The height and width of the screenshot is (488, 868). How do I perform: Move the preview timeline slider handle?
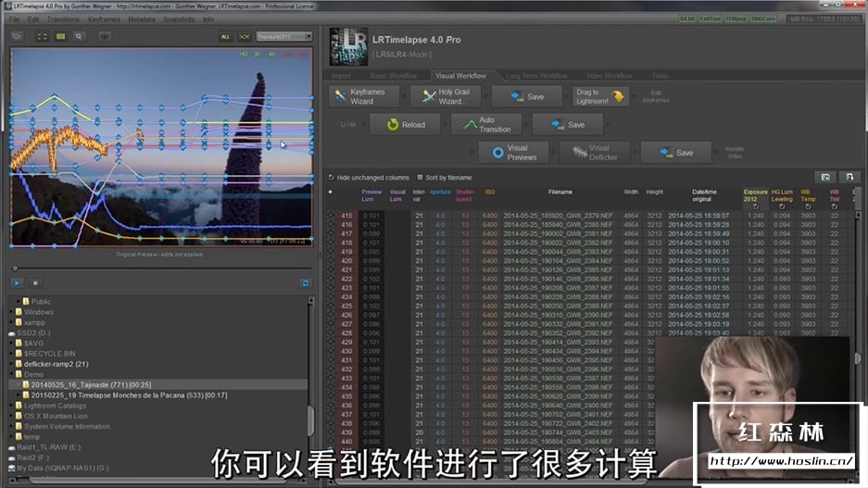15,269
